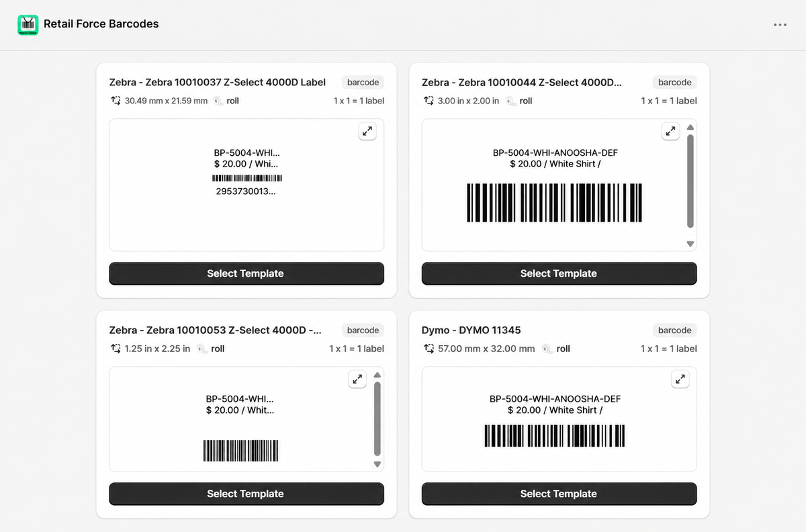Click barcode tag on DYMO 11345 card
Screen dimensions: 806x532
coord(674,330)
